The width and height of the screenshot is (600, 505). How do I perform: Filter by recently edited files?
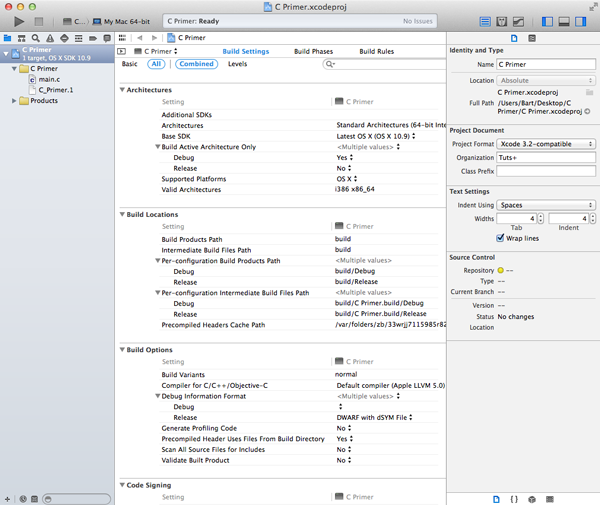23,499
